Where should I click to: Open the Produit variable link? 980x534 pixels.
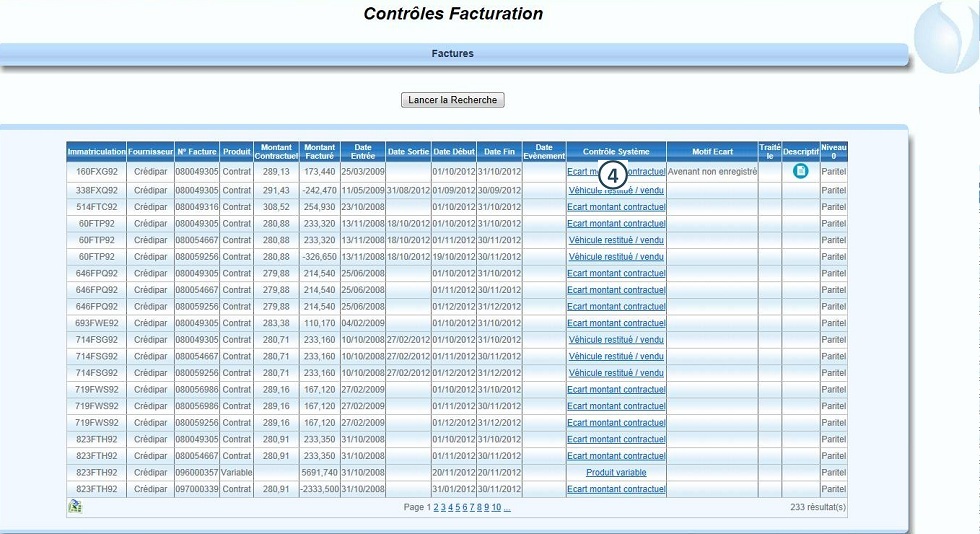(x=616, y=473)
